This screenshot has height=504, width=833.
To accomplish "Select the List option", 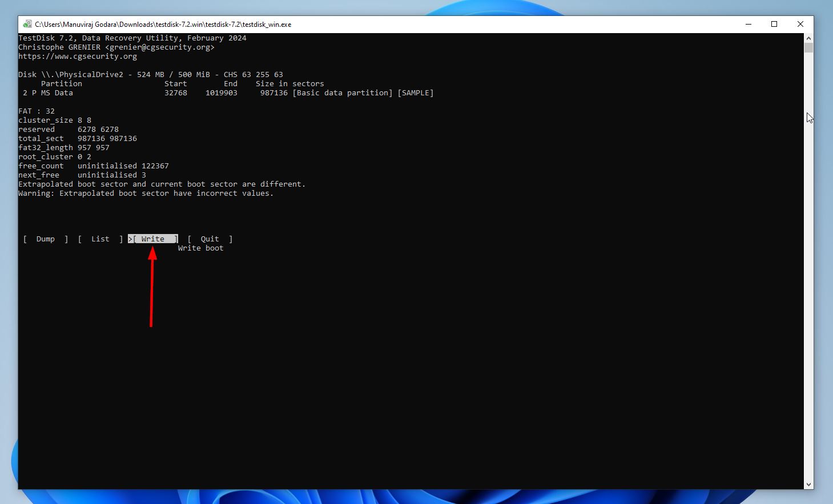I will click(x=100, y=239).
